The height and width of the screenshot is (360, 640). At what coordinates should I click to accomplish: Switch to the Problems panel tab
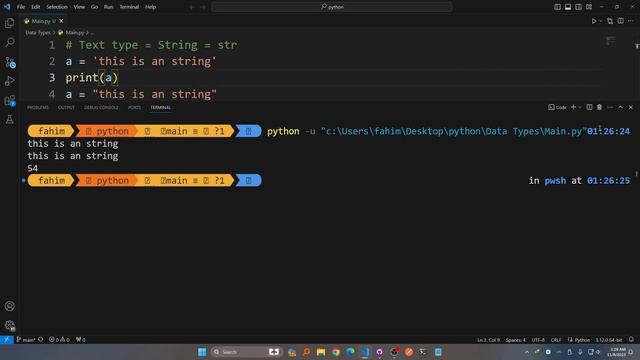coord(38,107)
